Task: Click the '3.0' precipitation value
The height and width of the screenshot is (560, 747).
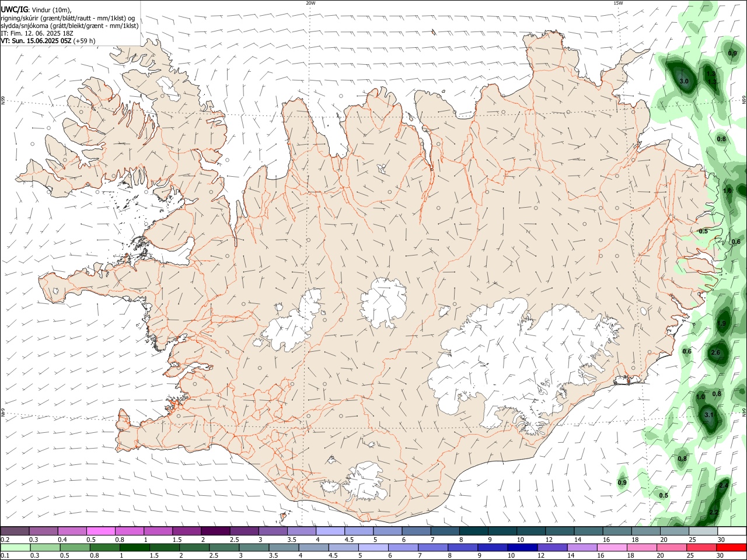Action: [685, 81]
